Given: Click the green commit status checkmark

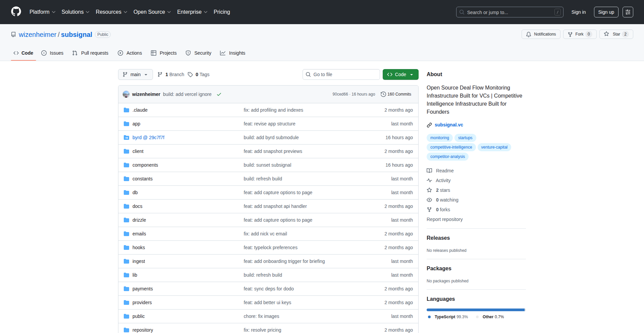Looking at the screenshot, I should coord(219,94).
